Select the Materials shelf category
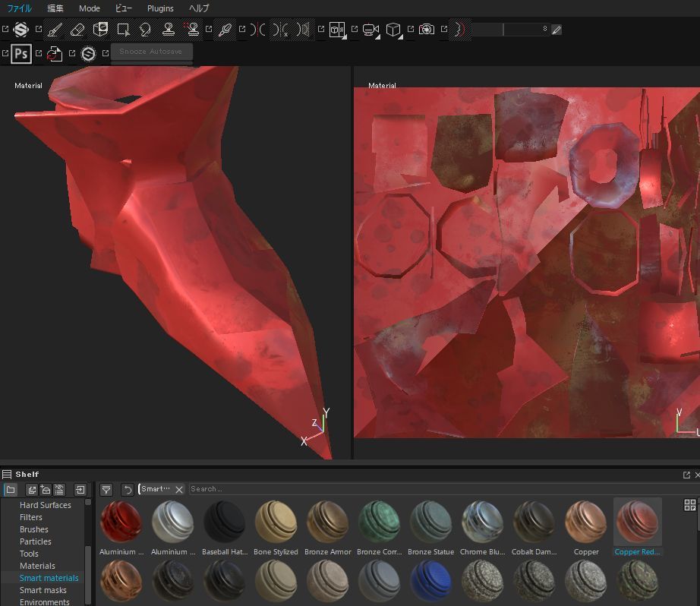Viewport: 700px width, 606px height. (x=37, y=566)
